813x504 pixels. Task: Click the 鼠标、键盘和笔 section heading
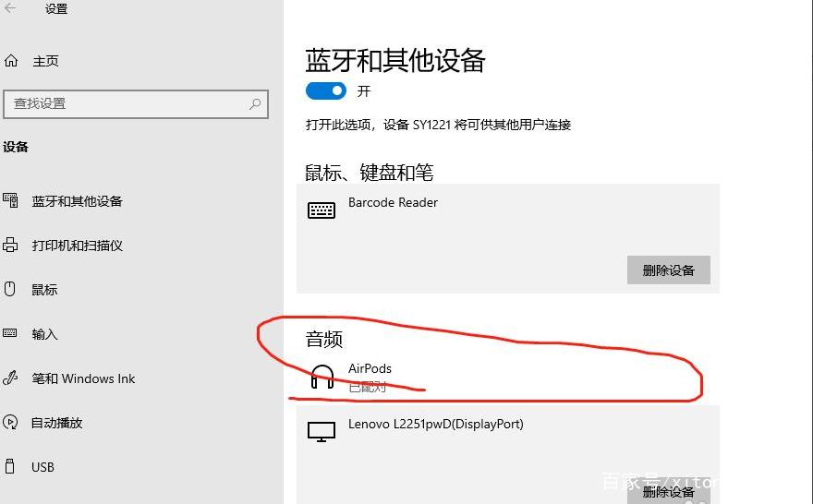click(x=370, y=173)
